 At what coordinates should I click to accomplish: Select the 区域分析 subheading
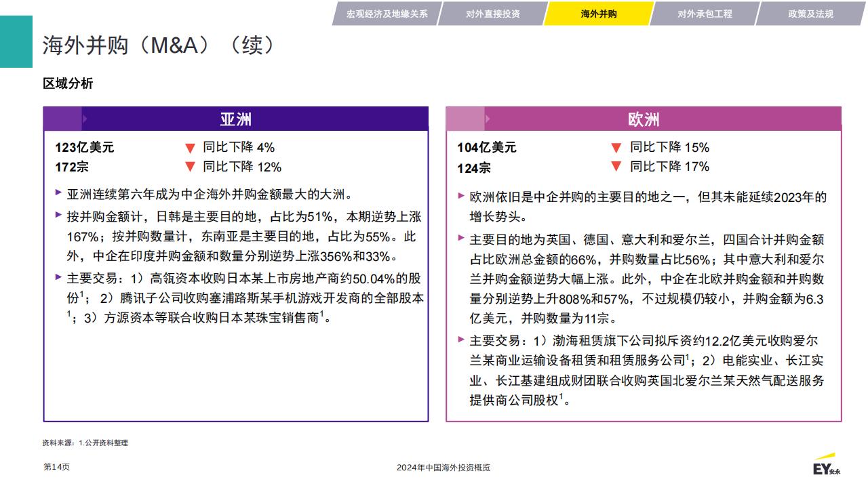point(68,83)
